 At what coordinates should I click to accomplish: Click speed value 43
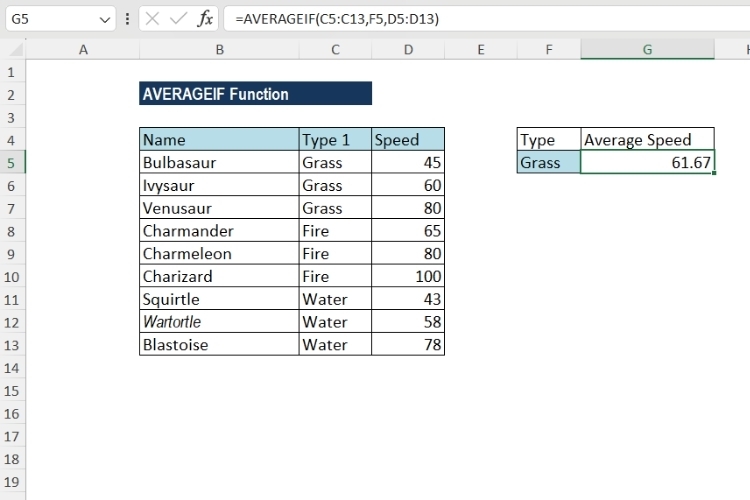point(408,299)
